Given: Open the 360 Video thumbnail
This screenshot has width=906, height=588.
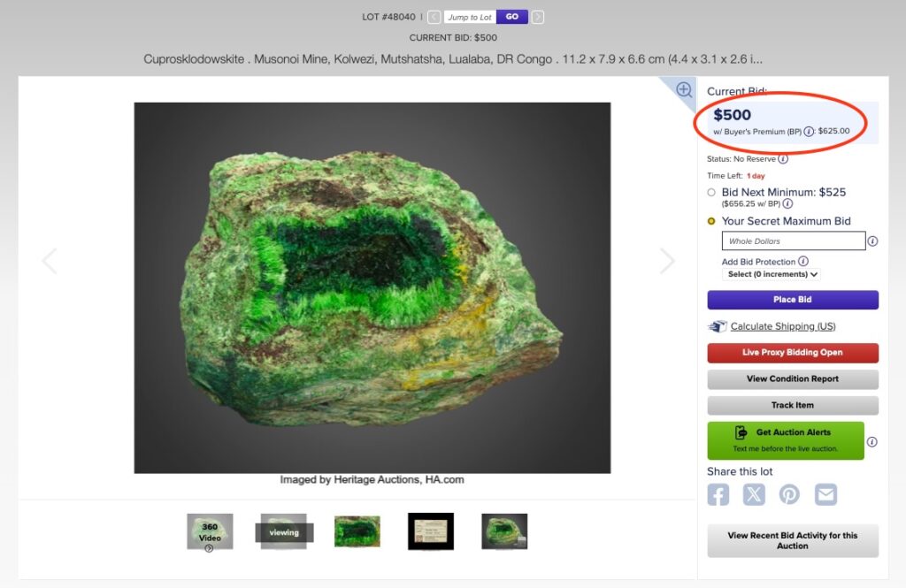Looking at the screenshot, I should (210, 531).
